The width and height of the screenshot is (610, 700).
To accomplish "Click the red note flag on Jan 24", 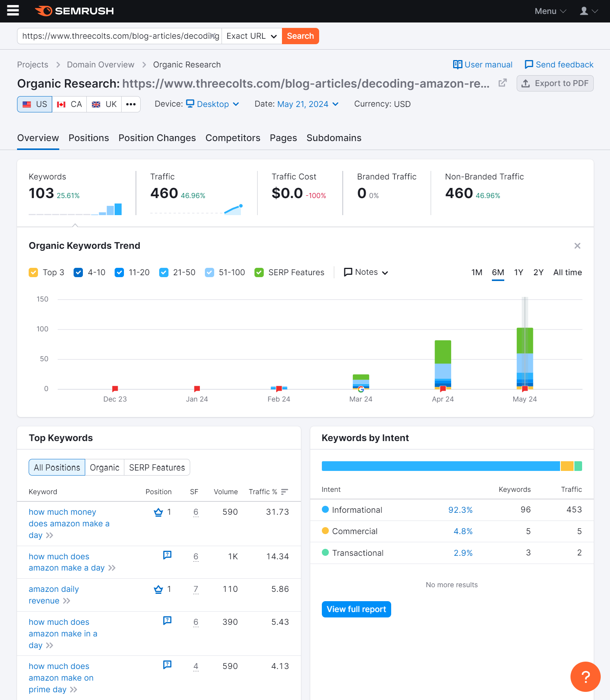I will click(x=197, y=389).
